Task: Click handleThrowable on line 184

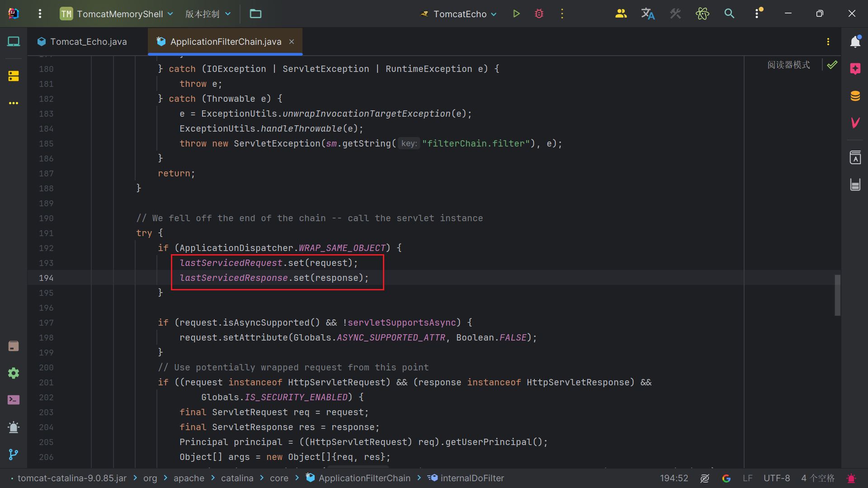Action: (x=302, y=128)
